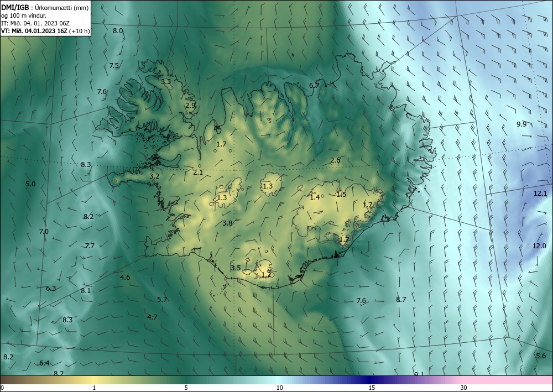Click the 8.0 value on the map
This screenshot has height=392, width=553.
[118, 30]
